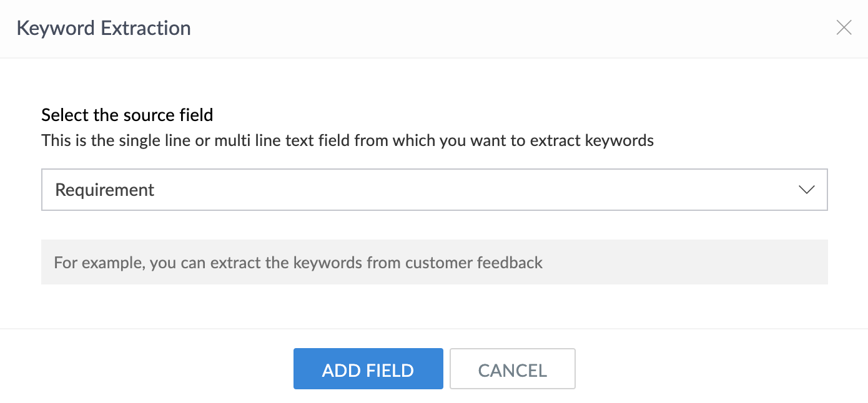Viewport: 868px width, 403px height.
Task: Dismiss dialog using the X icon
Action: [x=844, y=28]
